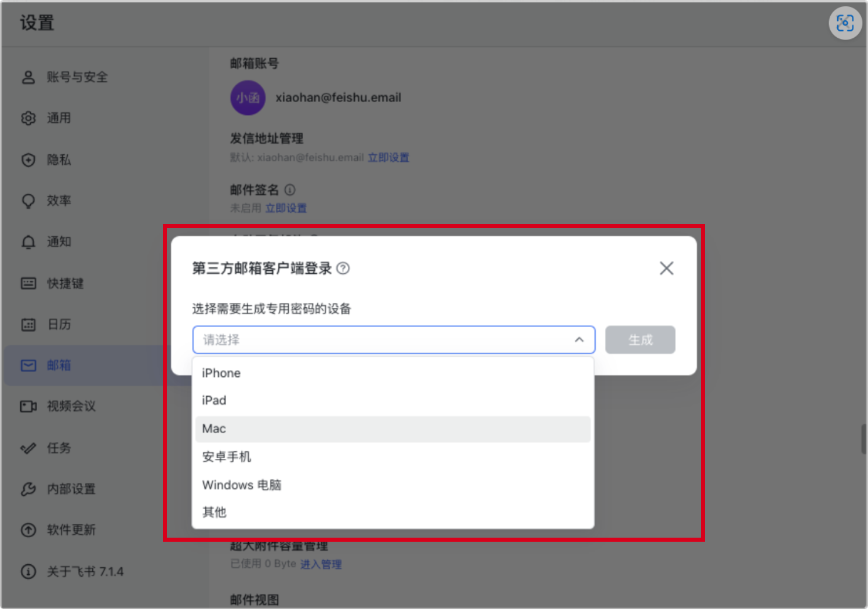The image size is (868, 609).
Task: Close the 第三方邮箱客户端登录 dialog
Action: point(666,268)
